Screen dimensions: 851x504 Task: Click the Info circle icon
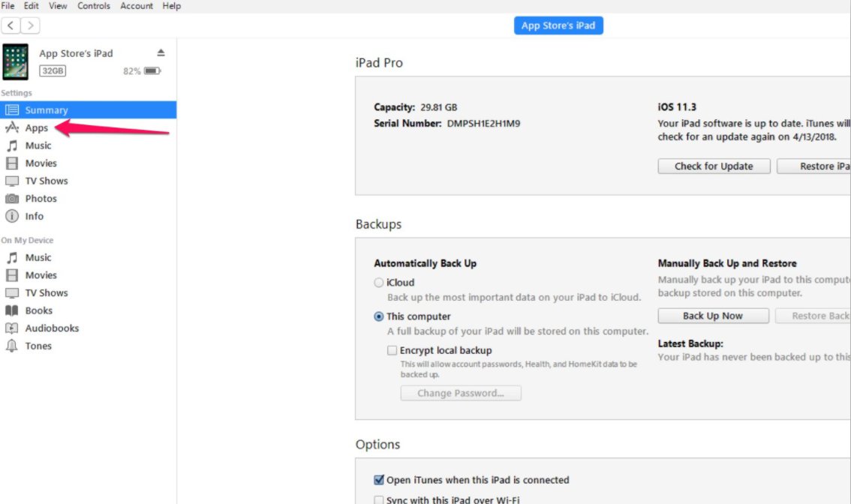coord(12,216)
